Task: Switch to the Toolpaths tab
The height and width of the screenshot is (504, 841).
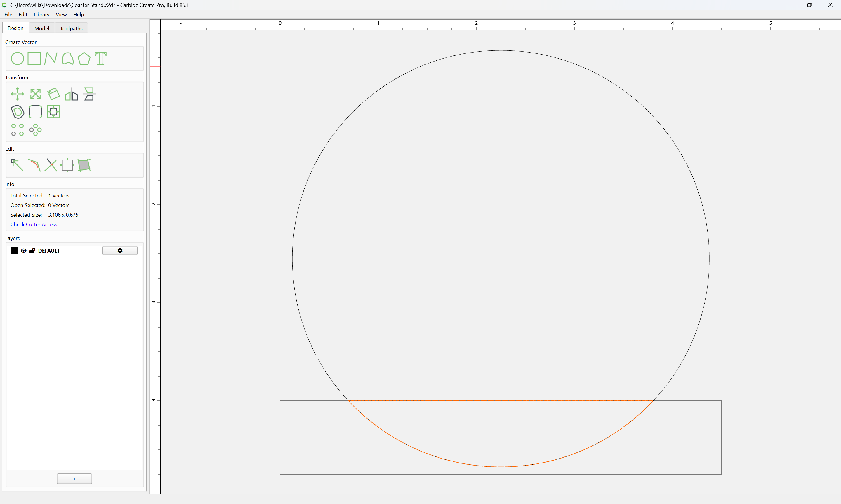Action: (71, 29)
